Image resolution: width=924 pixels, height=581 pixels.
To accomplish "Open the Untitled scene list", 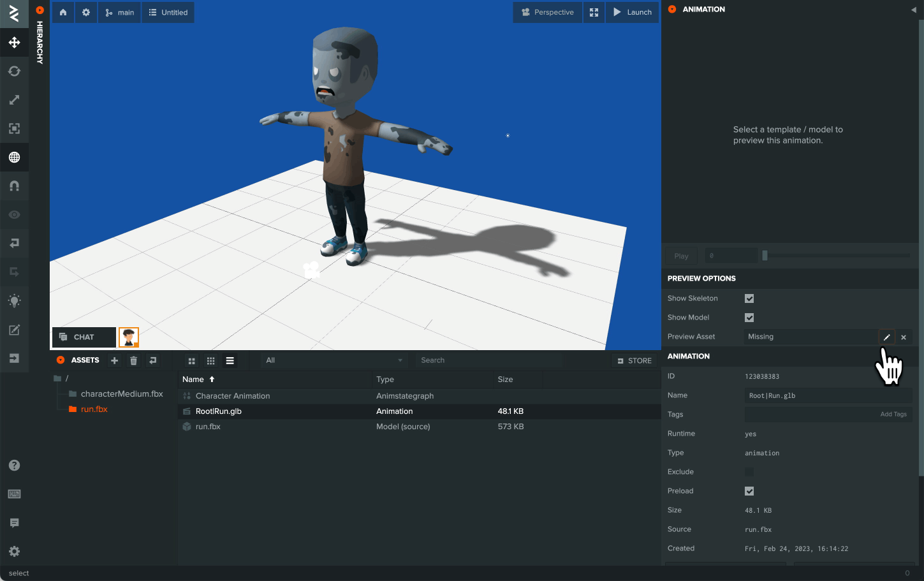I will pyautogui.click(x=168, y=12).
